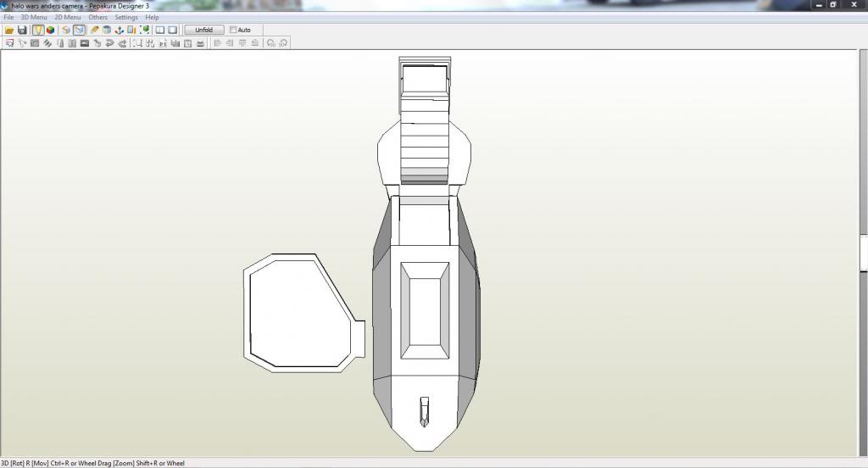The image size is (868, 468).
Task: Open the Settings menu
Action: pyautogui.click(x=126, y=17)
